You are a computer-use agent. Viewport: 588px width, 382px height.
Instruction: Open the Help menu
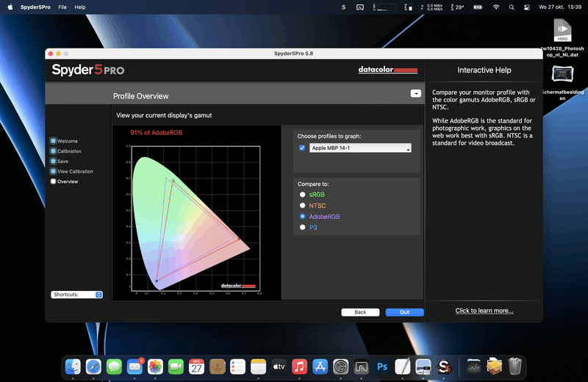tap(80, 7)
